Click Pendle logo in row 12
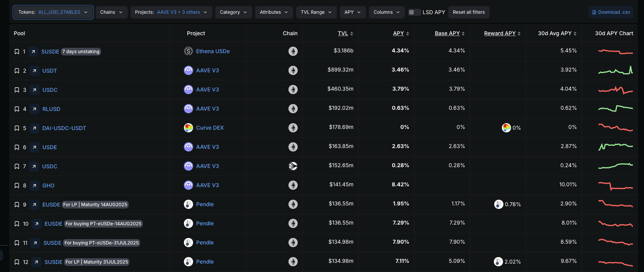 coord(188,262)
